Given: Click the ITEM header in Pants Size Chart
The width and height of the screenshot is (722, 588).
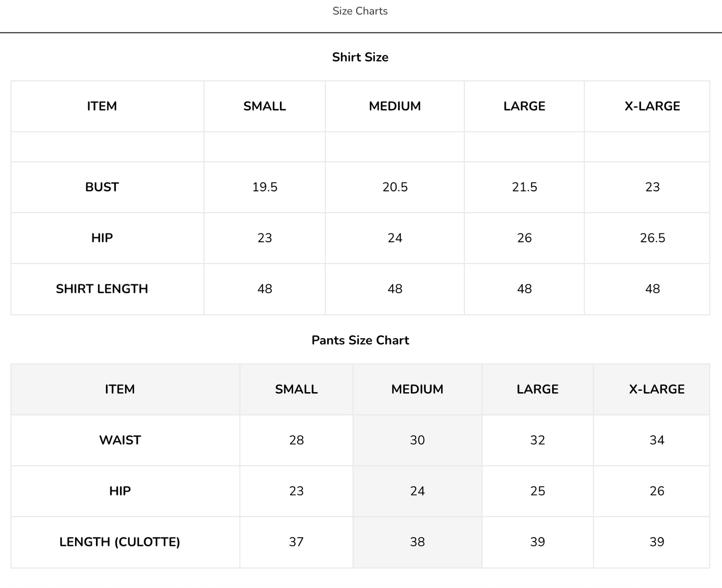Looking at the screenshot, I should [120, 389].
